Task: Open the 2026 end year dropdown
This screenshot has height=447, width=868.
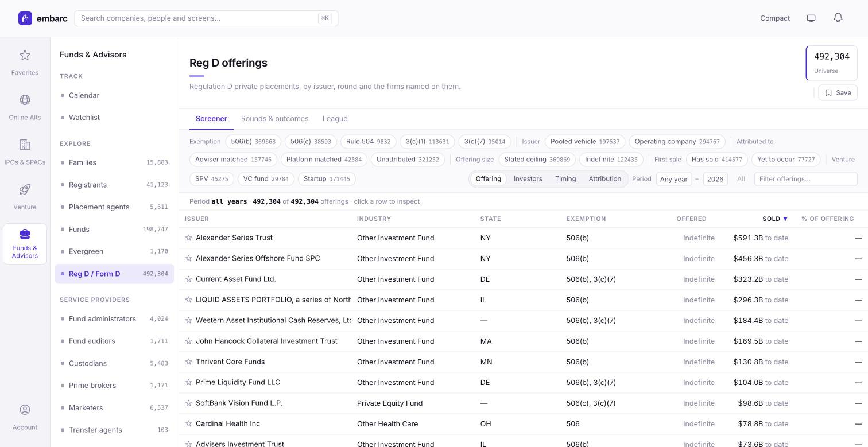Action: pos(715,179)
